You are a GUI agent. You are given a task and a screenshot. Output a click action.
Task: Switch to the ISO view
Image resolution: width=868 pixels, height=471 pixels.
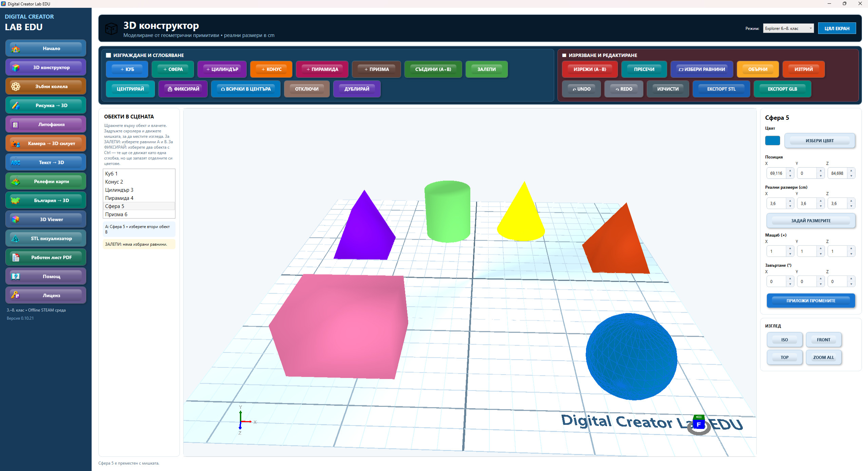785,340
